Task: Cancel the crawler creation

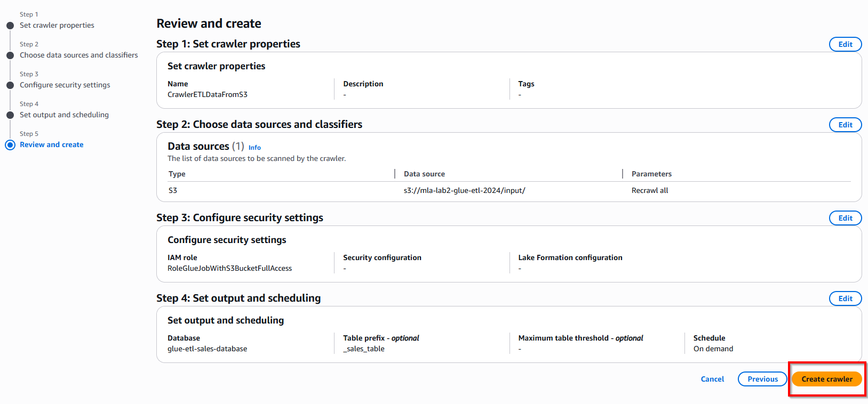Action: [x=712, y=379]
